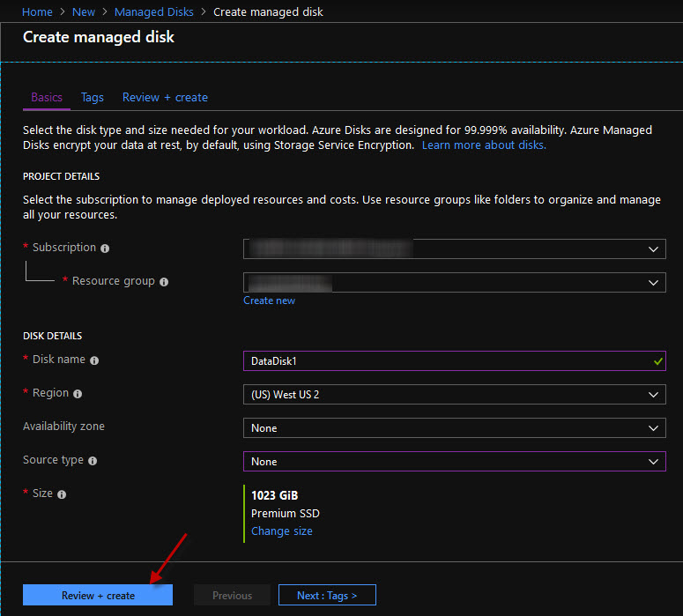Click the Managed Disks breadcrumb link

point(153,11)
